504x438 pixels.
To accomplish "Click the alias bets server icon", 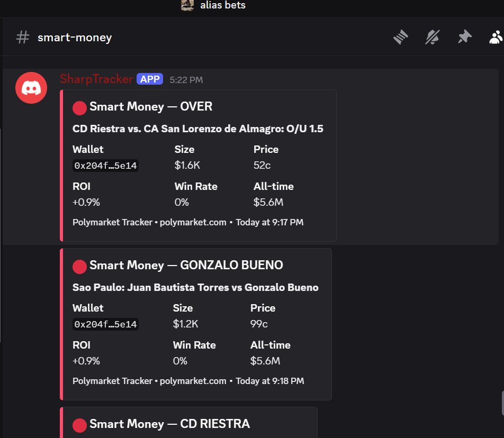I will pyautogui.click(x=187, y=5).
